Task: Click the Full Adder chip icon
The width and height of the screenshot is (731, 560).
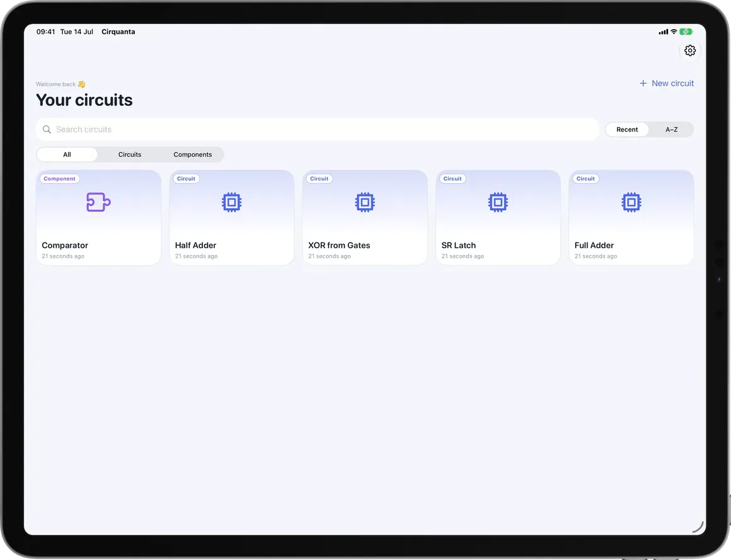Action: coord(631,202)
